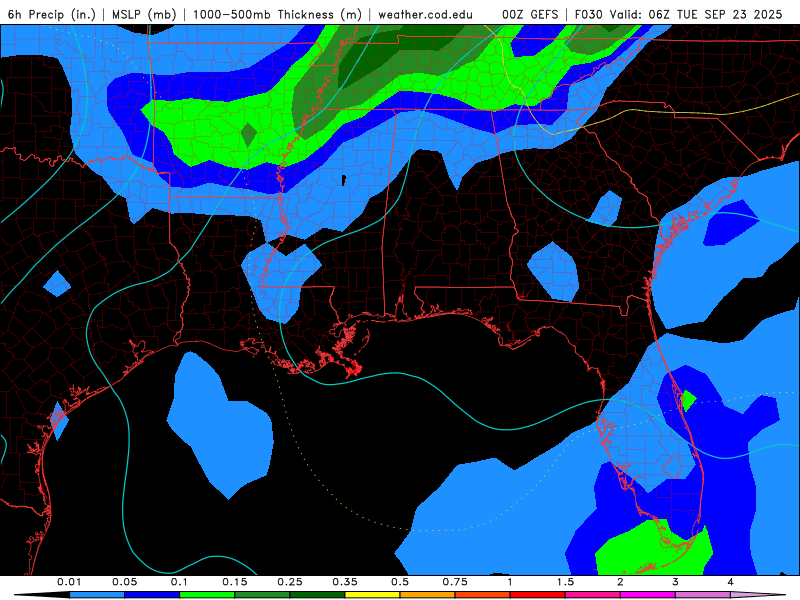Click the medium green 0.15–0.25 legend swatch
The image size is (800, 600).
point(262,595)
